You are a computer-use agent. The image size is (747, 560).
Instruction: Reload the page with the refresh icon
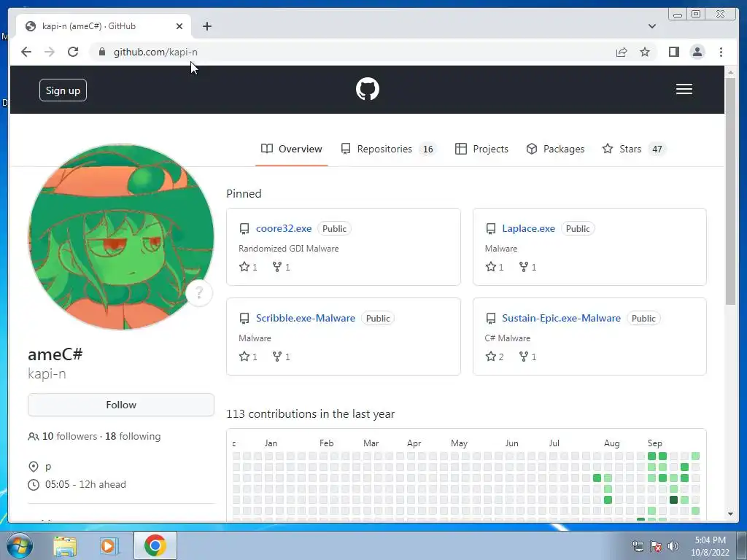point(73,52)
